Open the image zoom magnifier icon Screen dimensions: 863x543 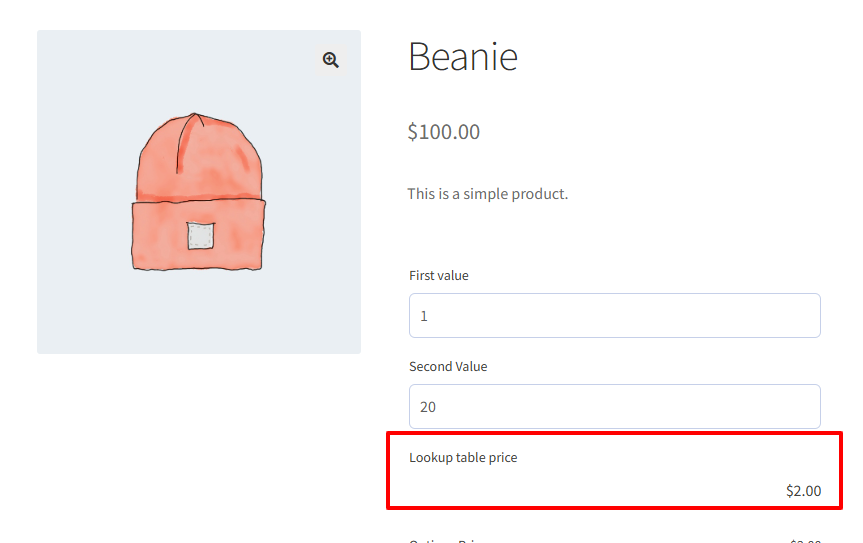point(330,59)
